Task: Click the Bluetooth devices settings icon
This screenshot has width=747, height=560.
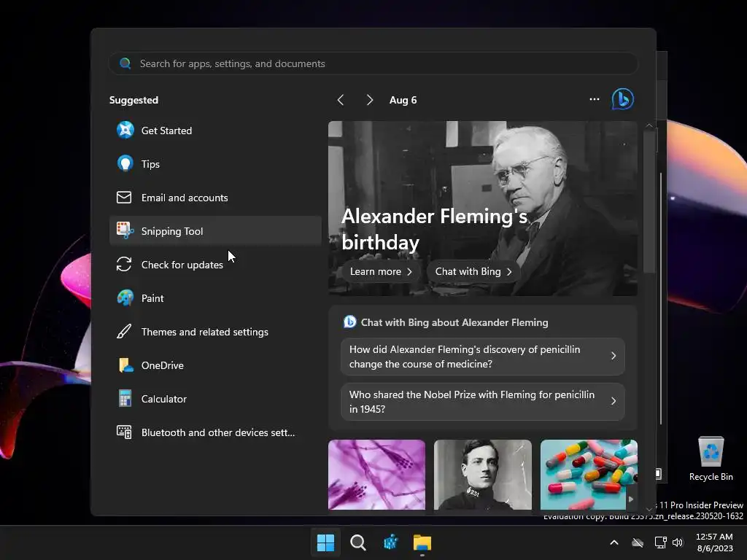Action: point(124,432)
